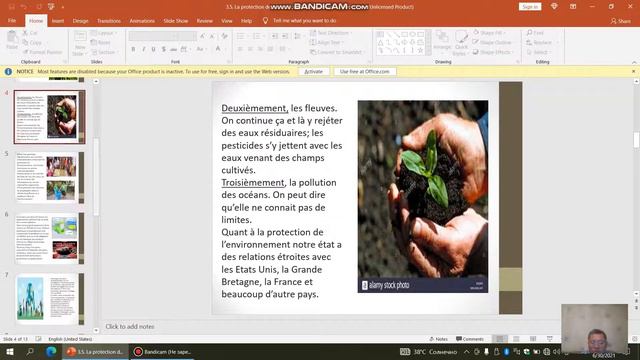Collapse the ribbon with the chevron
The image size is (640, 360).
pos(634,62)
